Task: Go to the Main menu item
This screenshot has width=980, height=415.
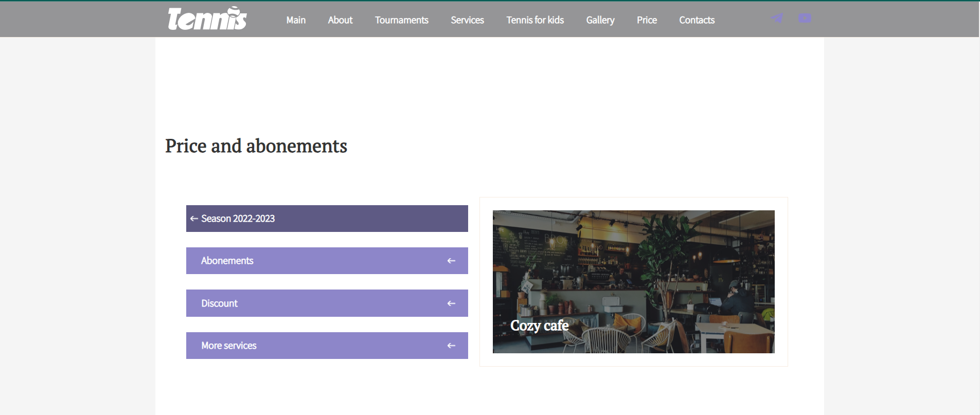Action: click(296, 20)
